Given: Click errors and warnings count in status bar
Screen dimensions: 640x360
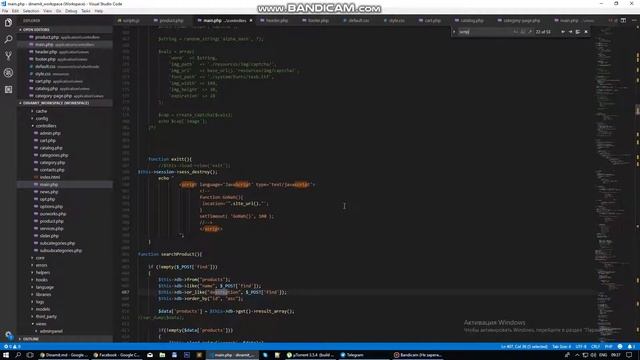Looking at the screenshot, I should click(12, 347).
